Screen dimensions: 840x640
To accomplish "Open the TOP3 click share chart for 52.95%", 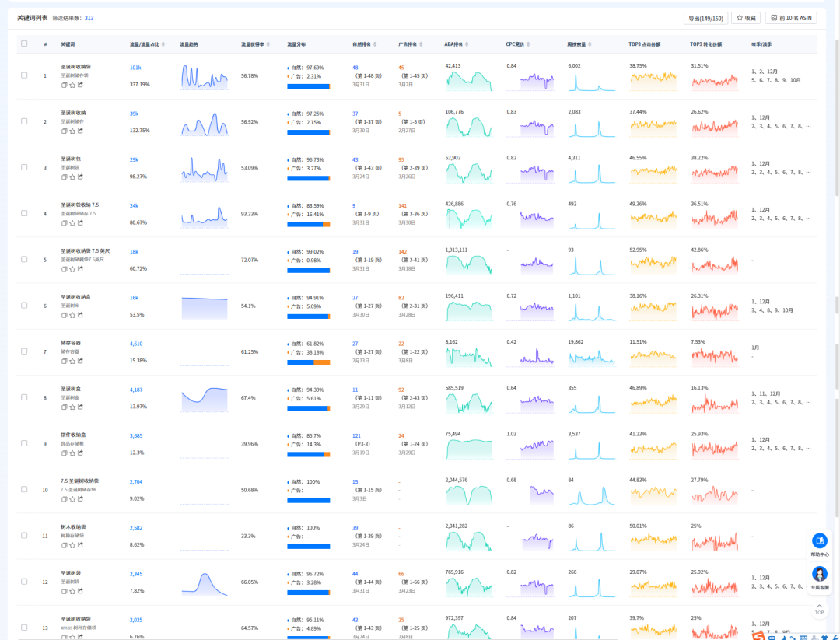I will pyautogui.click(x=653, y=264).
